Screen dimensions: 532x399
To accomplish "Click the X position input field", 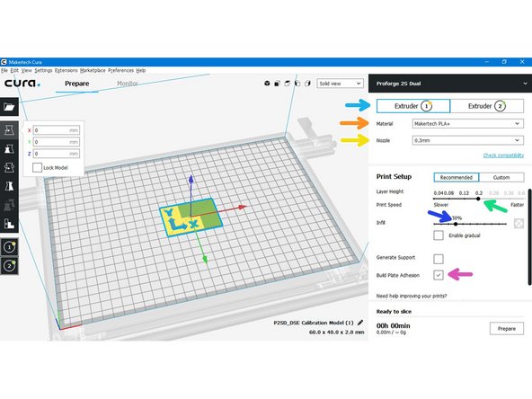I will pos(57,130).
